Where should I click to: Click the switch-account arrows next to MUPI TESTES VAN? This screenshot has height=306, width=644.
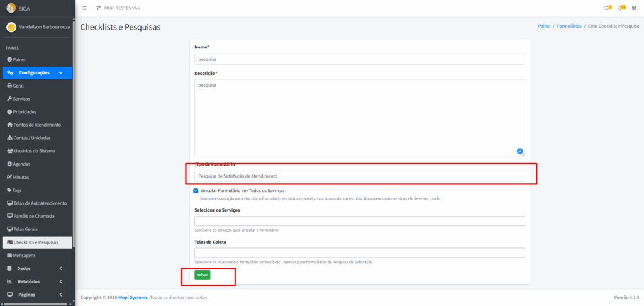(x=98, y=8)
